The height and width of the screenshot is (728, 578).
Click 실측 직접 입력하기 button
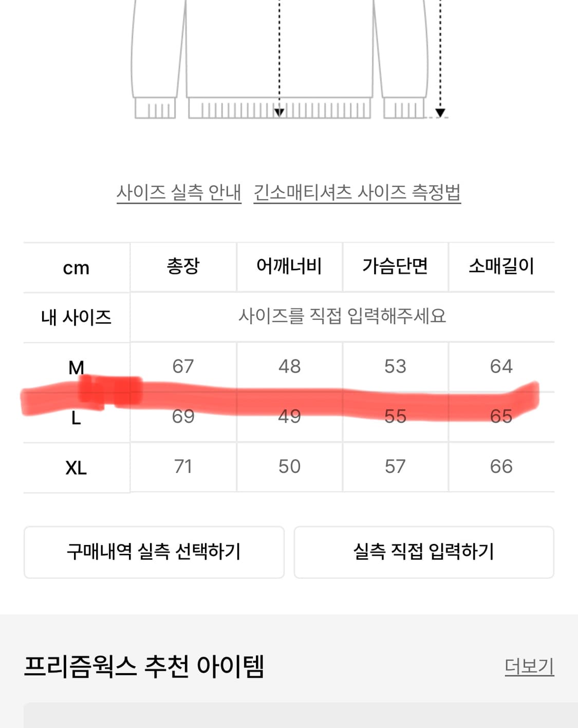click(424, 551)
